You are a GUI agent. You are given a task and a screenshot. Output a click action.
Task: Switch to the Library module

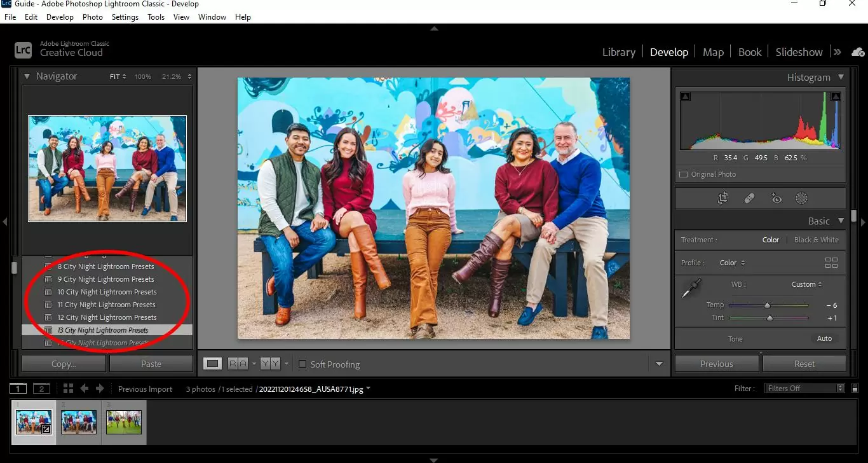coord(619,52)
